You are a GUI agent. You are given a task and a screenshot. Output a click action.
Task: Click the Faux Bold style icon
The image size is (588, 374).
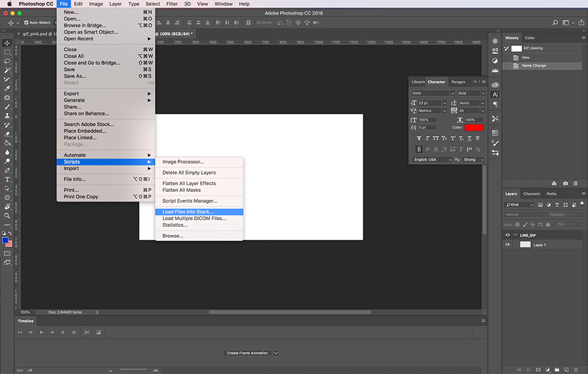click(x=419, y=138)
